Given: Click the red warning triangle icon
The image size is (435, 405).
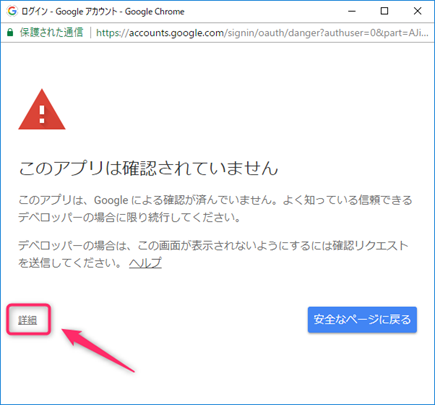Looking at the screenshot, I should pyautogui.click(x=42, y=109).
